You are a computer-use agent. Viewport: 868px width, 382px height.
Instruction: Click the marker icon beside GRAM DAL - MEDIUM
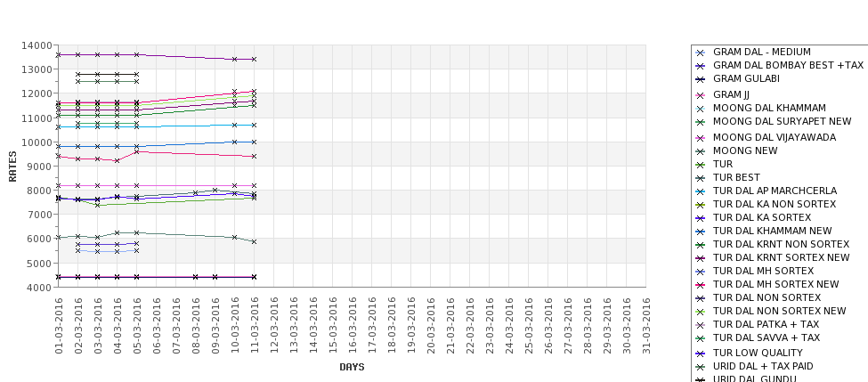tap(701, 53)
